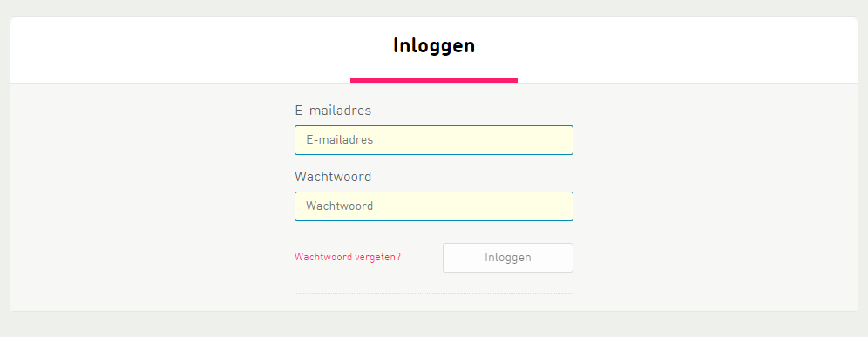Click the grey Inloggen button label text
Screen dimensions: 868x337
pyautogui.click(x=507, y=258)
